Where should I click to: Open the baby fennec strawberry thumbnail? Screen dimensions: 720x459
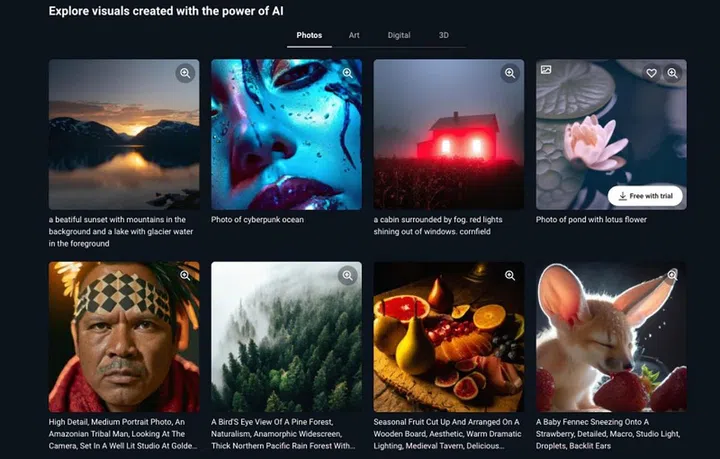611,337
